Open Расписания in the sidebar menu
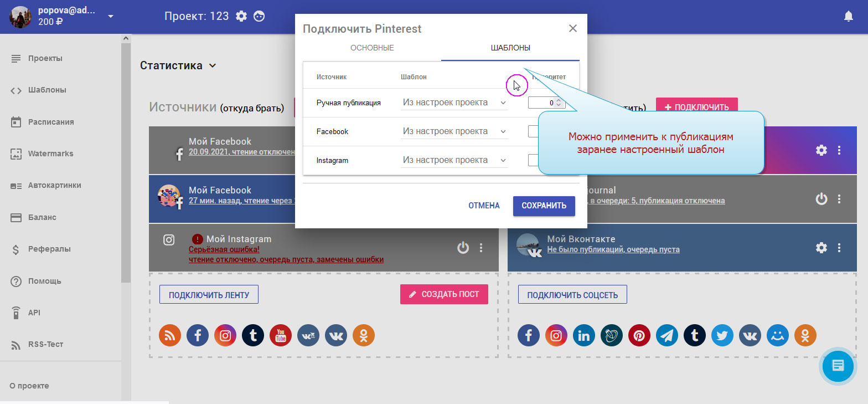Screen dimensions: 868x404 pos(51,122)
